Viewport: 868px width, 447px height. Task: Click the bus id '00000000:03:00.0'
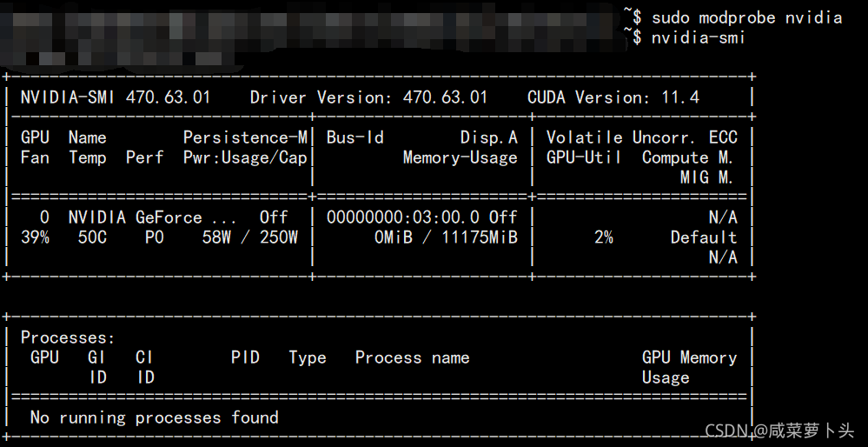click(x=402, y=217)
